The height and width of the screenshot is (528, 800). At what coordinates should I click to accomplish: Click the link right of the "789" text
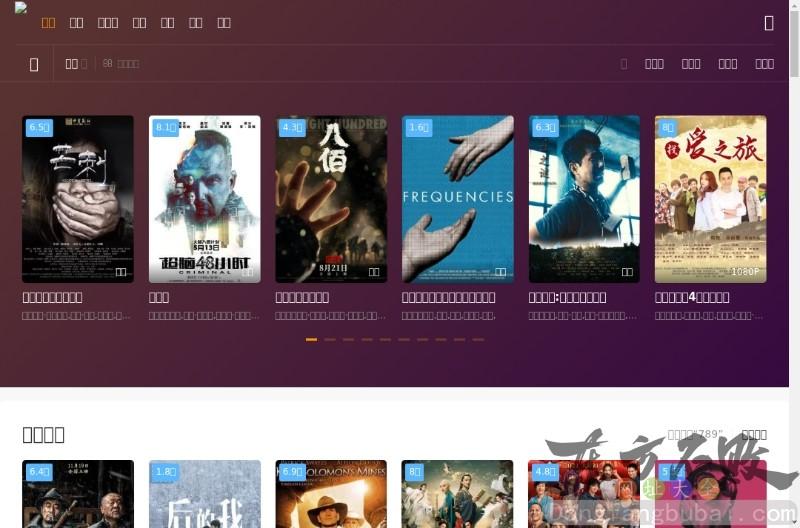[754, 435]
